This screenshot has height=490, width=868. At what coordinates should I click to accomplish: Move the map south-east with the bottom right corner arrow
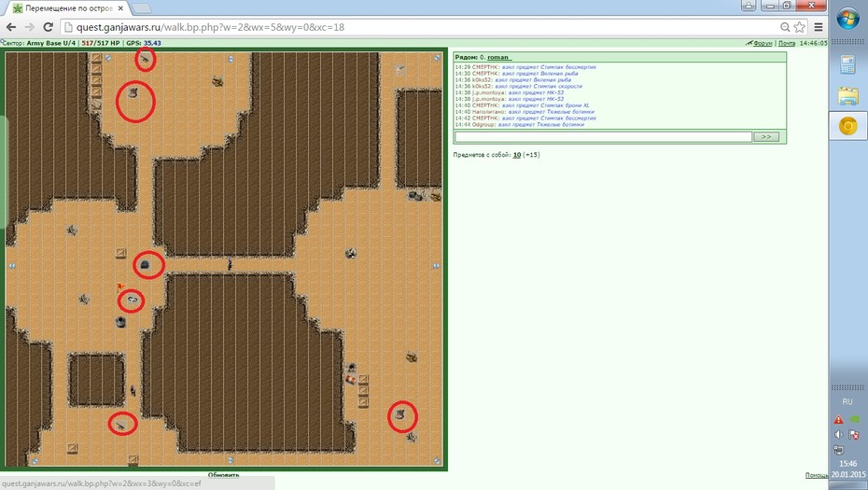pos(437,461)
